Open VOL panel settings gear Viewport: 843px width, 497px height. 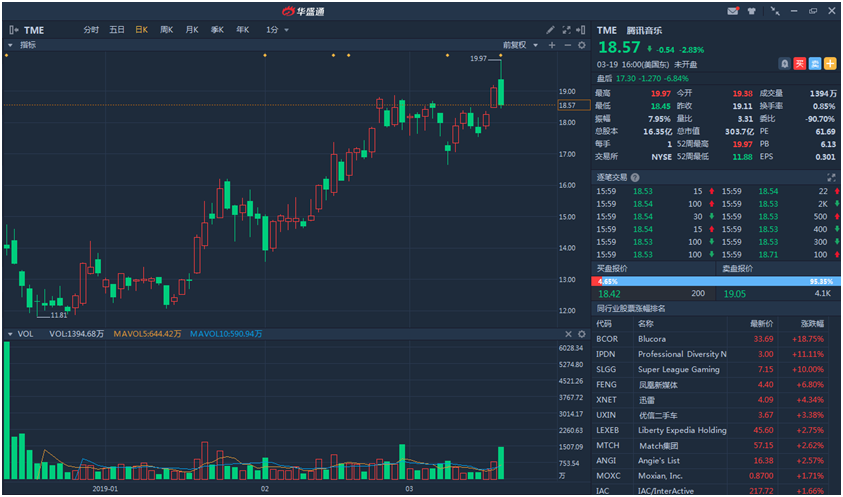[x=581, y=334]
